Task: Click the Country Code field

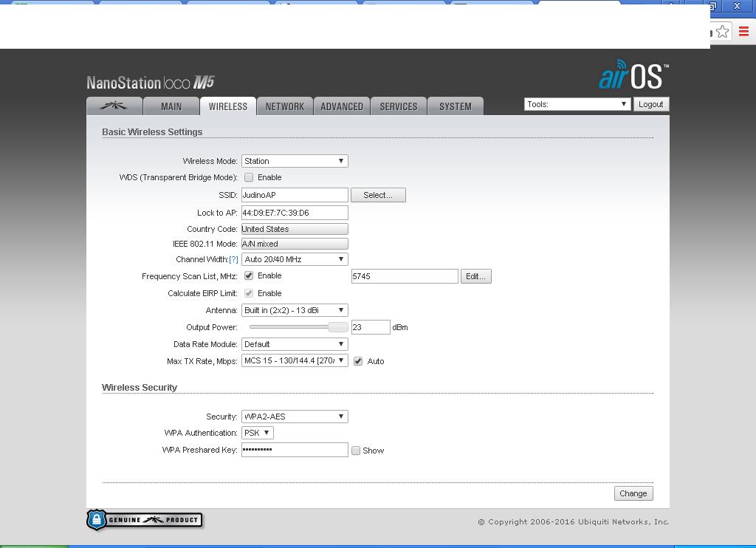Action: click(x=295, y=229)
